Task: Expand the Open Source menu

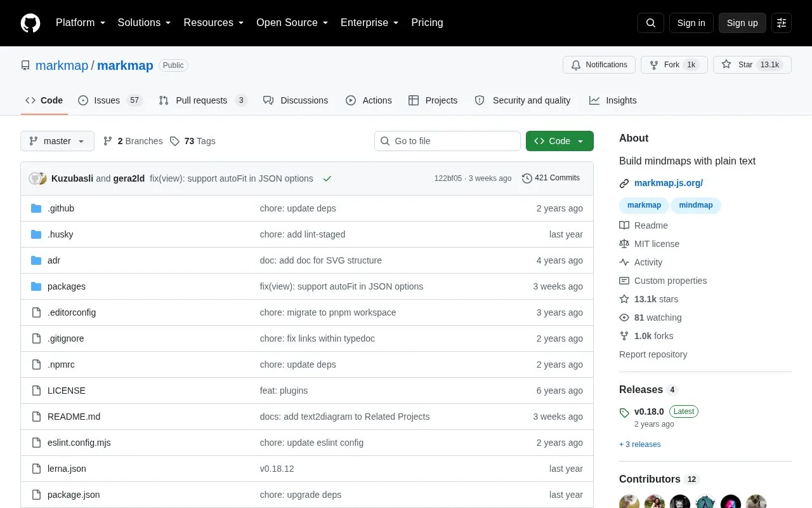Action: click(x=292, y=23)
